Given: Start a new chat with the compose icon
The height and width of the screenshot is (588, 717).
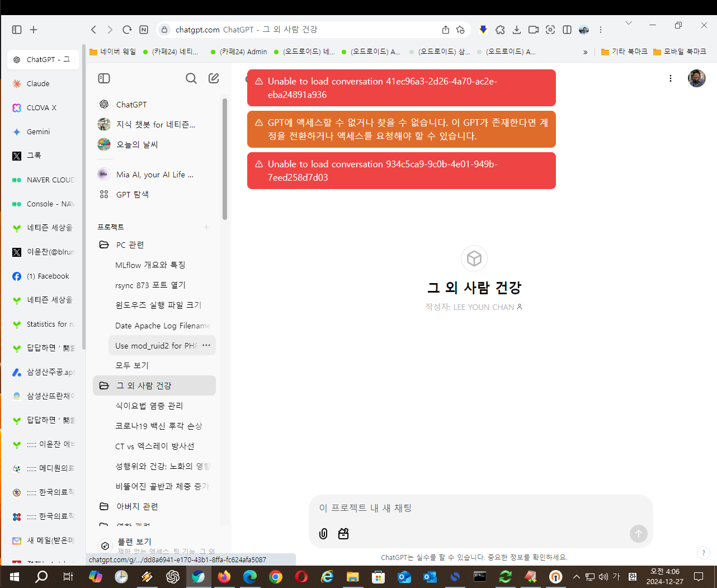Looking at the screenshot, I should (214, 78).
